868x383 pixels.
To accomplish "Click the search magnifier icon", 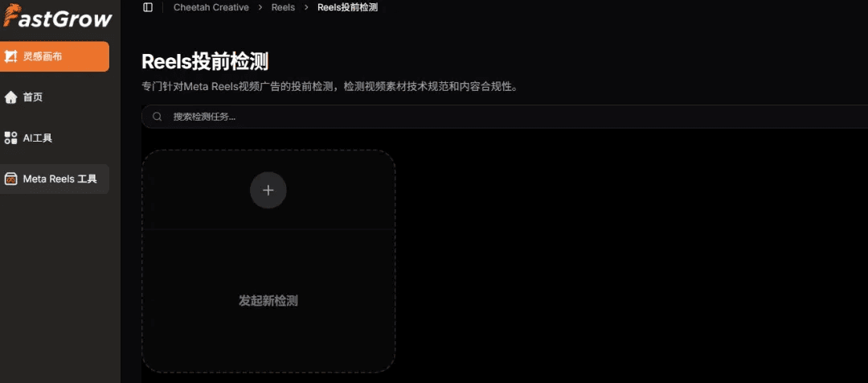I will pos(158,117).
